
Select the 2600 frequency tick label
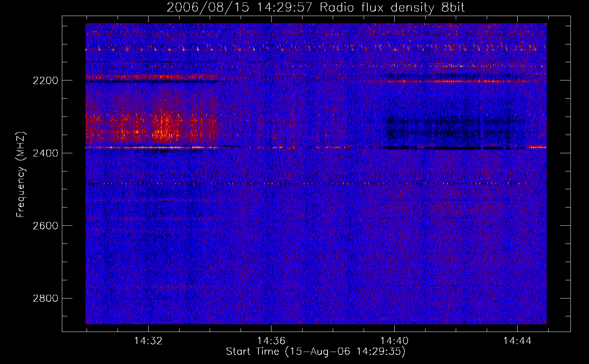tap(46, 226)
